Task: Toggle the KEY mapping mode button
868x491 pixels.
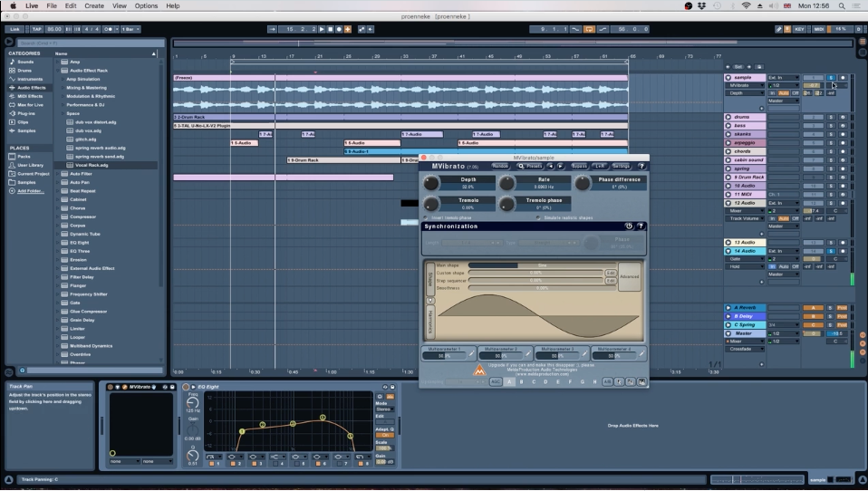Action: 800,29
